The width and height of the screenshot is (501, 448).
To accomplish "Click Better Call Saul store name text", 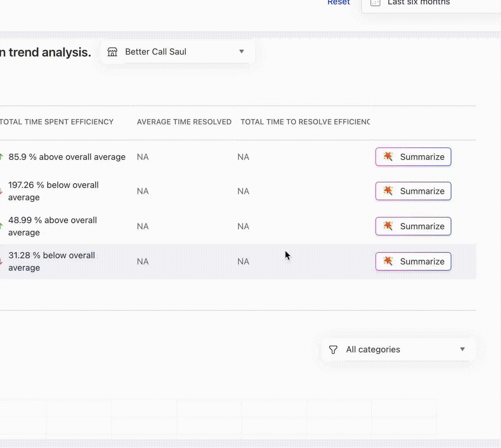I will (156, 52).
